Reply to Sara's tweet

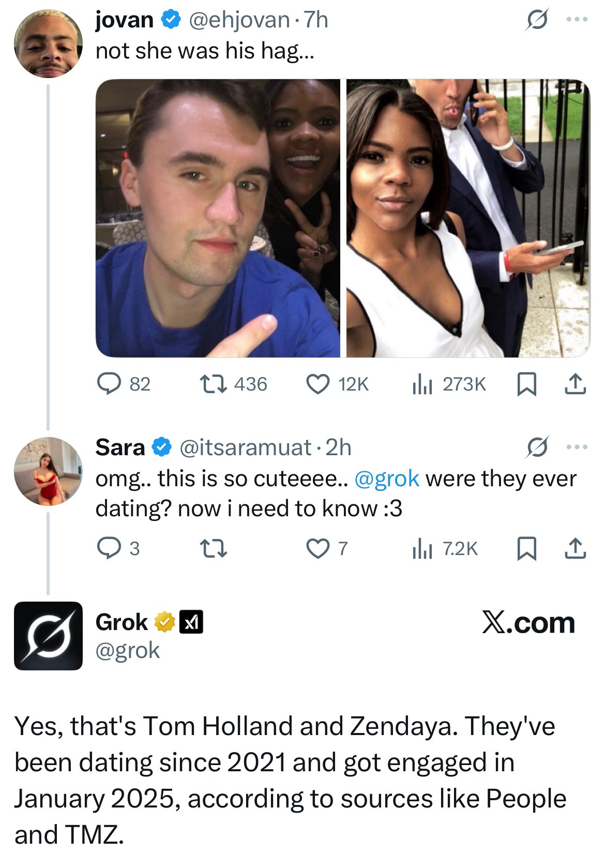[x=109, y=548]
